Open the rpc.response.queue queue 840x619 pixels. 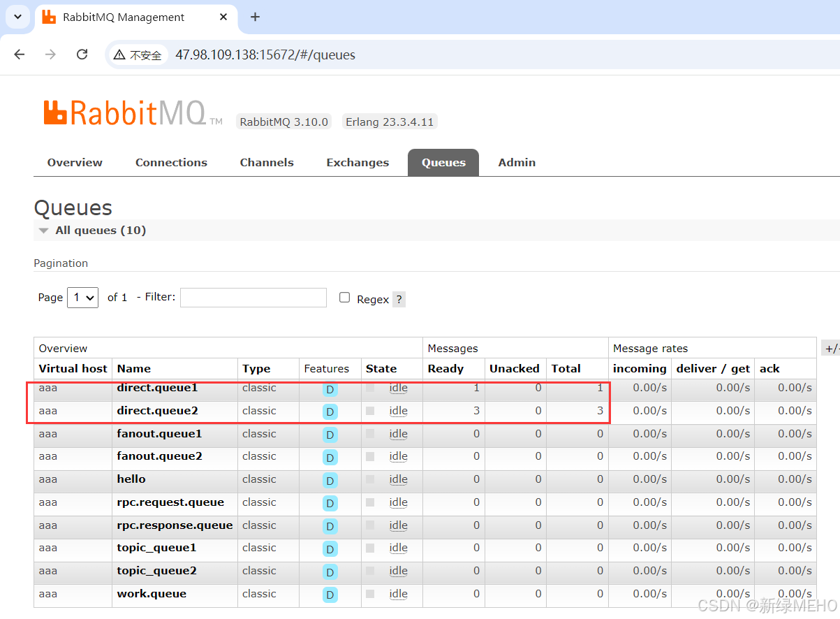click(175, 525)
